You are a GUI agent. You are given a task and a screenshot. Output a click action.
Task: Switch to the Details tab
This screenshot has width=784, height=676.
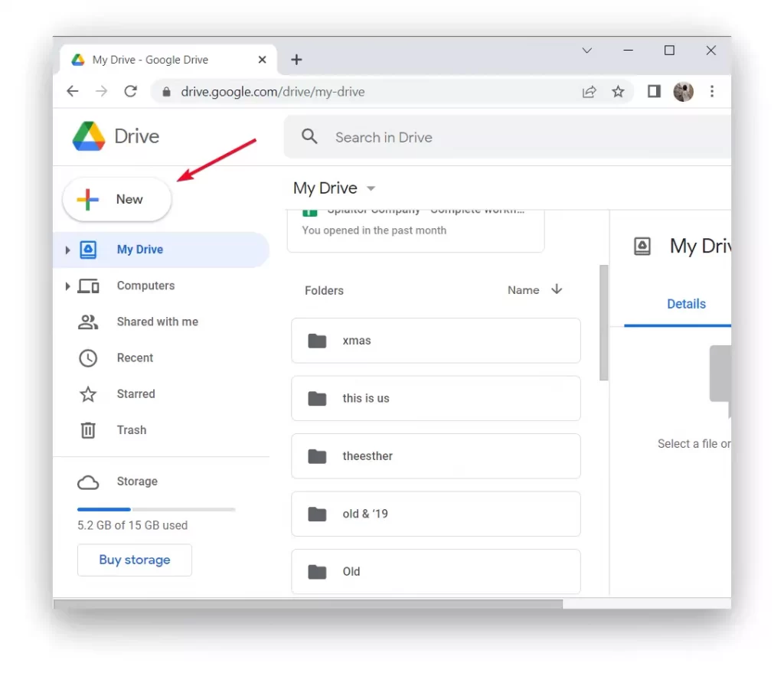686,304
